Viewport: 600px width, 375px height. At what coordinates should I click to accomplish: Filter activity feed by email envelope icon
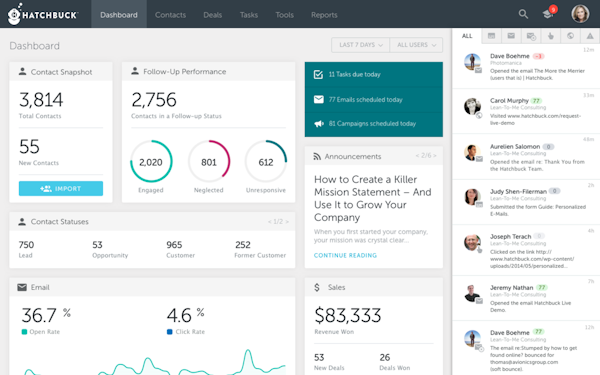[511, 36]
